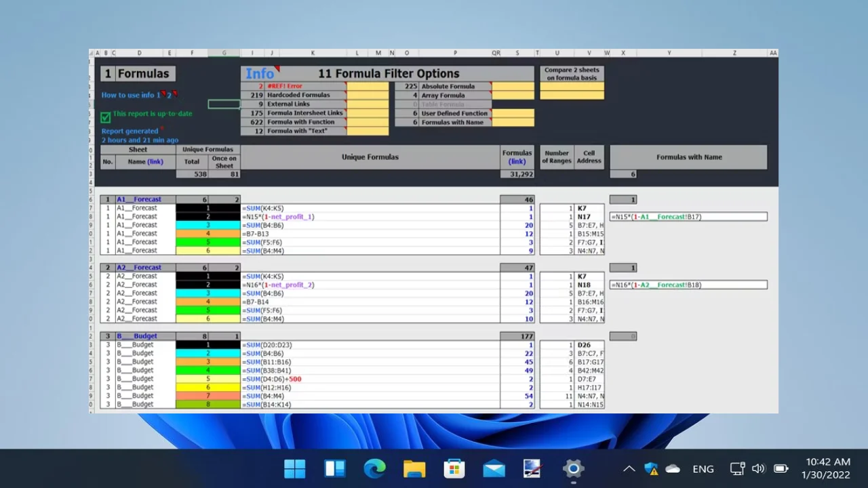Click yellow filter field for Formulas with Name
This screenshot has height=488, width=868.
pyautogui.click(x=513, y=122)
